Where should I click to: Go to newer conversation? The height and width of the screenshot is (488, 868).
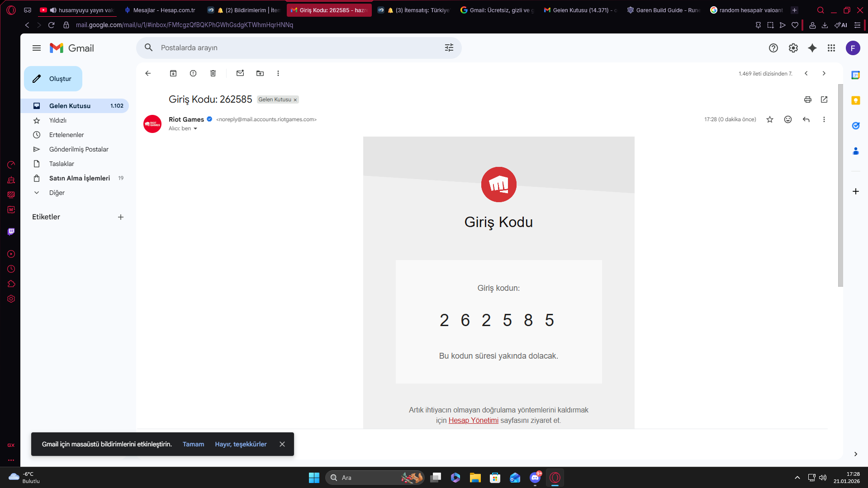[x=806, y=73]
